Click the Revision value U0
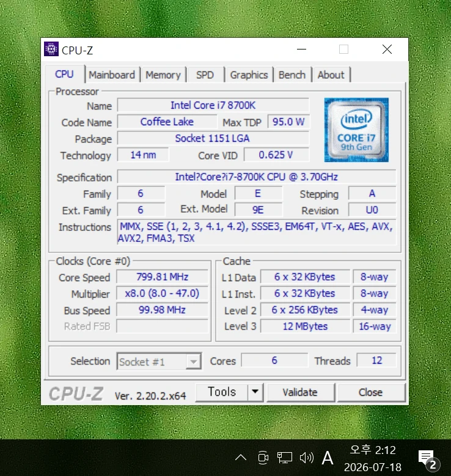The height and width of the screenshot is (476, 451). [372, 210]
